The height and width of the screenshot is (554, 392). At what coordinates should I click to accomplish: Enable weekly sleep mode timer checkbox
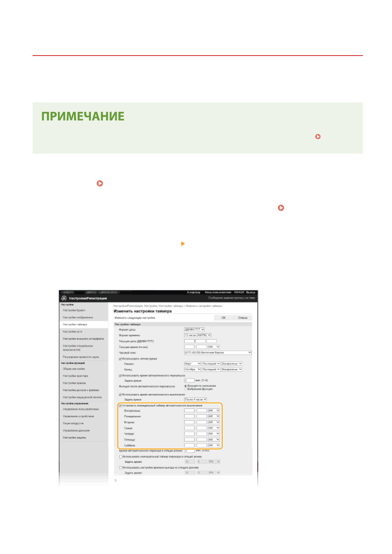coord(120,457)
